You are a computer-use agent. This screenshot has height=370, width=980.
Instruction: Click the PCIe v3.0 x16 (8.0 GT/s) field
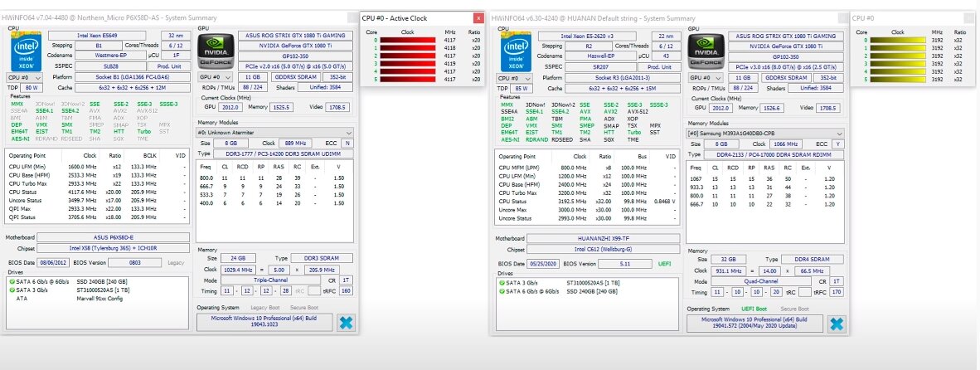tap(786, 66)
